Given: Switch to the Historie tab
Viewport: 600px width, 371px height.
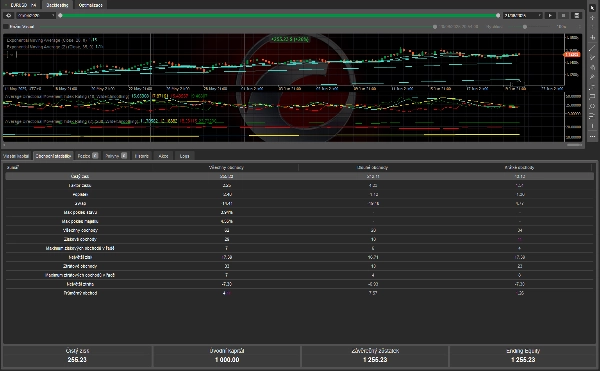Looking at the screenshot, I should (x=141, y=156).
